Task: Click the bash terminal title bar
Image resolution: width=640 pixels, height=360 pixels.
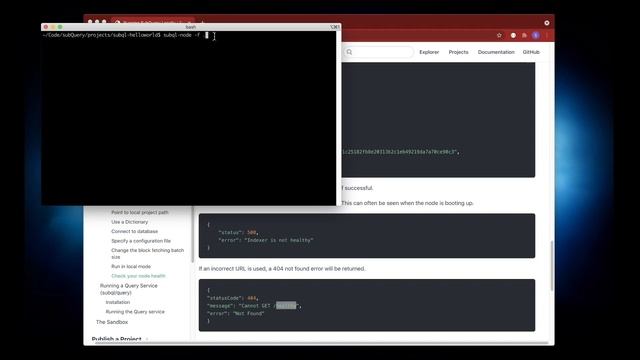Action: pos(191,27)
